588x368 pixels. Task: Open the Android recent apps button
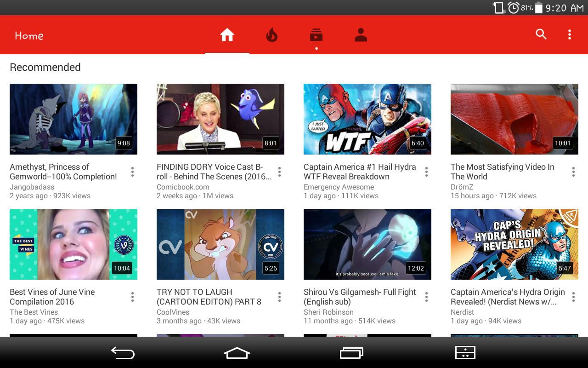click(x=351, y=353)
